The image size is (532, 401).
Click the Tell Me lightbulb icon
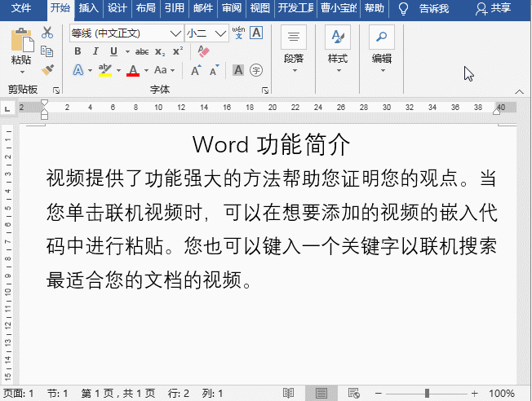tap(403, 8)
